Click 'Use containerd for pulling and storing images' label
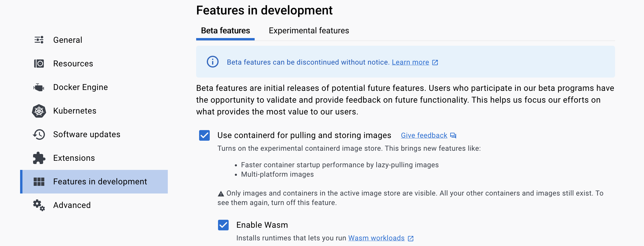644x246 pixels. (304, 135)
